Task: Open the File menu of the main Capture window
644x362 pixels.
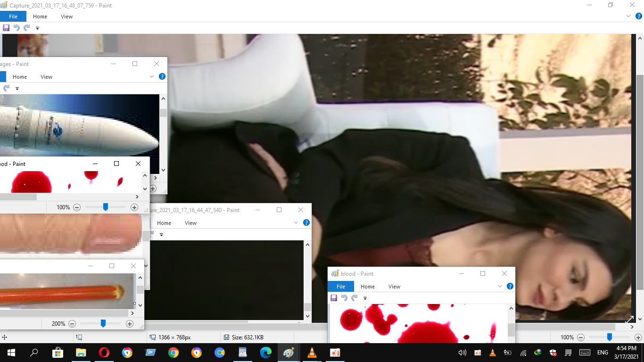Action: click(x=13, y=16)
